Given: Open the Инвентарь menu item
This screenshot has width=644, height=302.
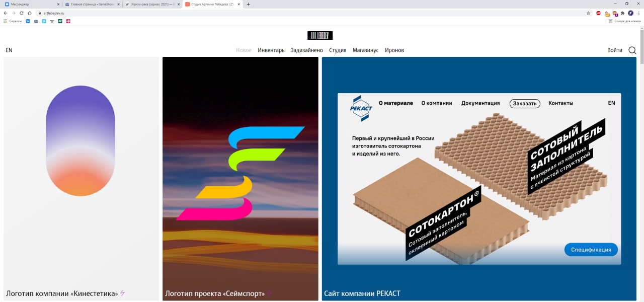Looking at the screenshot, I should click(x=271, y=50).
